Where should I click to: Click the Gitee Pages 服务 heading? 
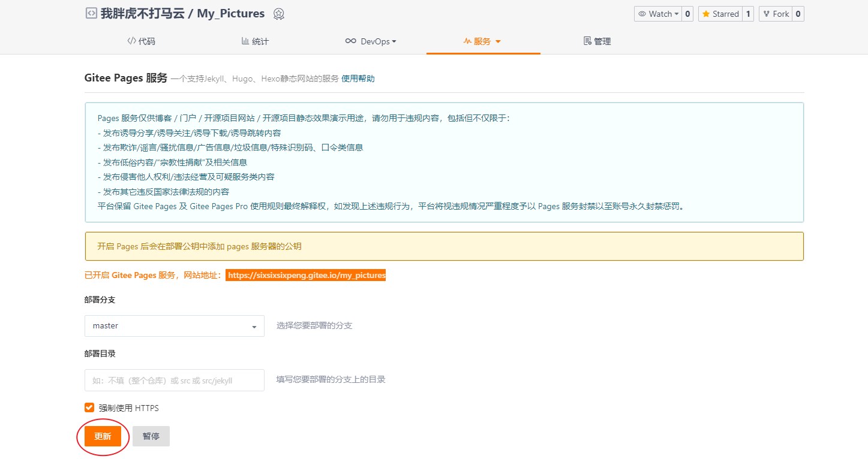tap(126, 78)
